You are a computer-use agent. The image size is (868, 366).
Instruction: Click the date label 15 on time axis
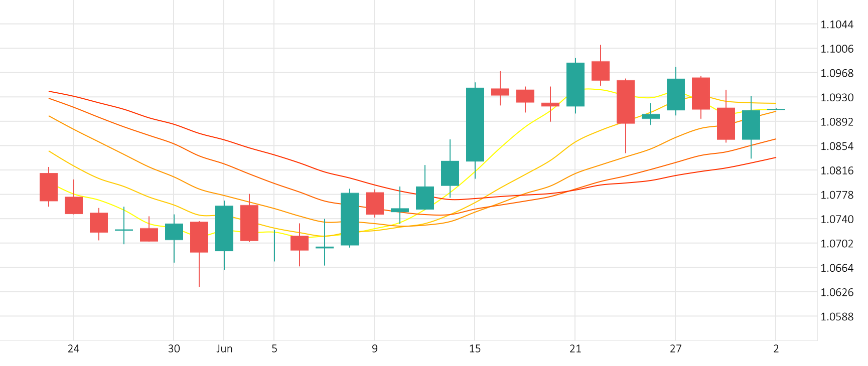[x=475, y=349]
